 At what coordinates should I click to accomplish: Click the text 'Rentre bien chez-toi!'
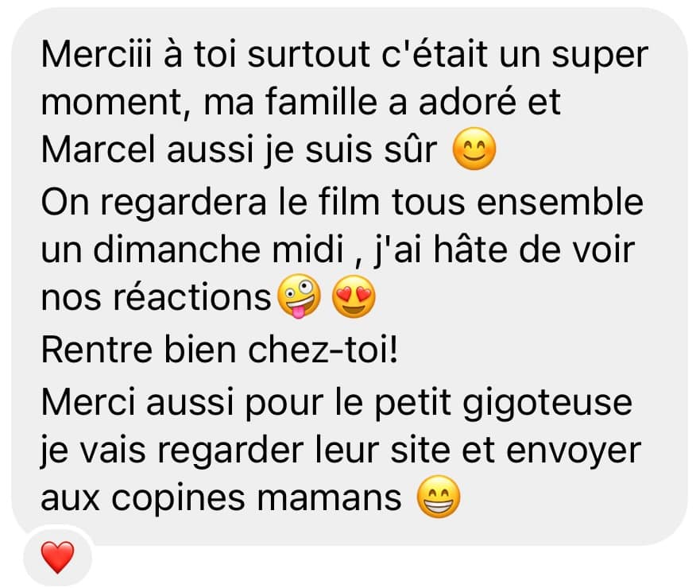click(219, 350)
